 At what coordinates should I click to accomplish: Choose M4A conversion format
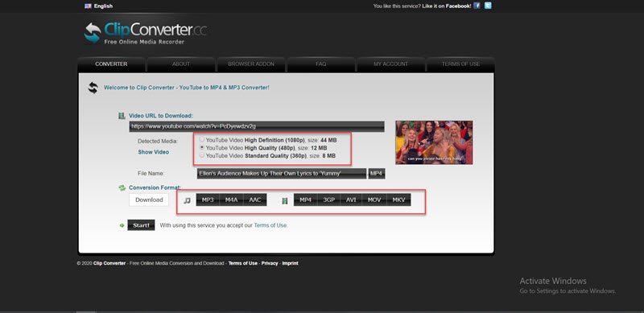(x=232, y=200)
